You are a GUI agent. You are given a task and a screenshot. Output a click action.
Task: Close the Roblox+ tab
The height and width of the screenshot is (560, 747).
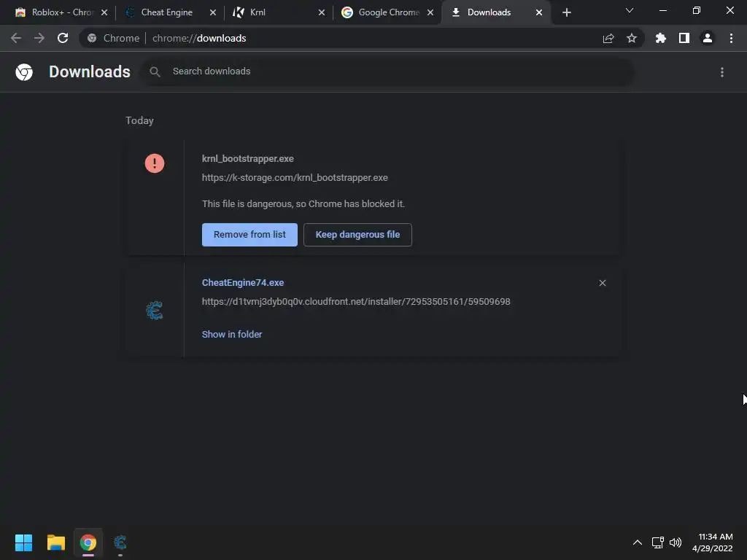click(104, 12)
